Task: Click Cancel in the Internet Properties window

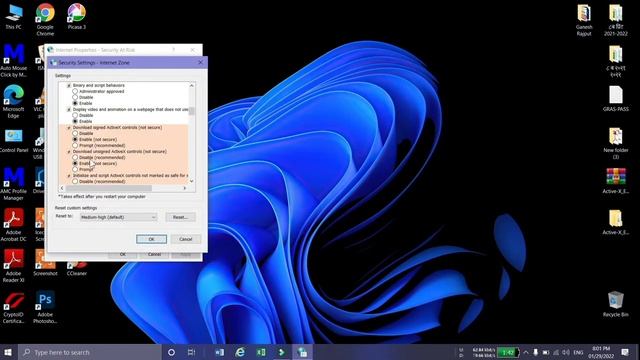Action: 154,255
